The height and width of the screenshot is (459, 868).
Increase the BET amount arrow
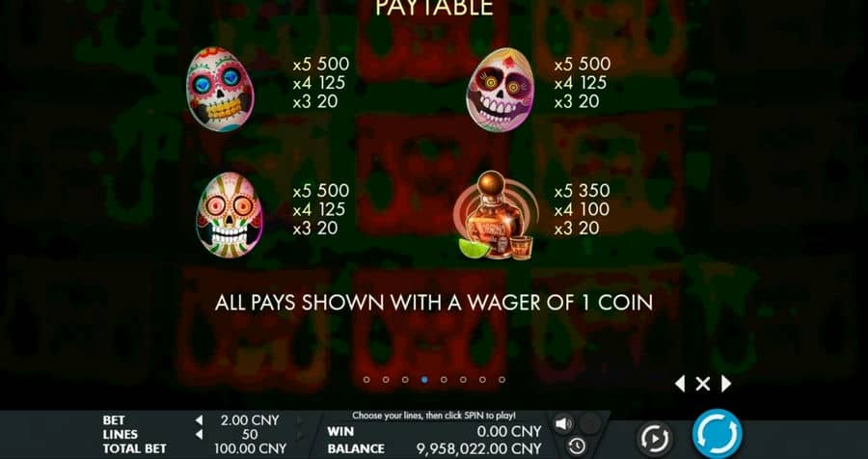pos(301,420)
